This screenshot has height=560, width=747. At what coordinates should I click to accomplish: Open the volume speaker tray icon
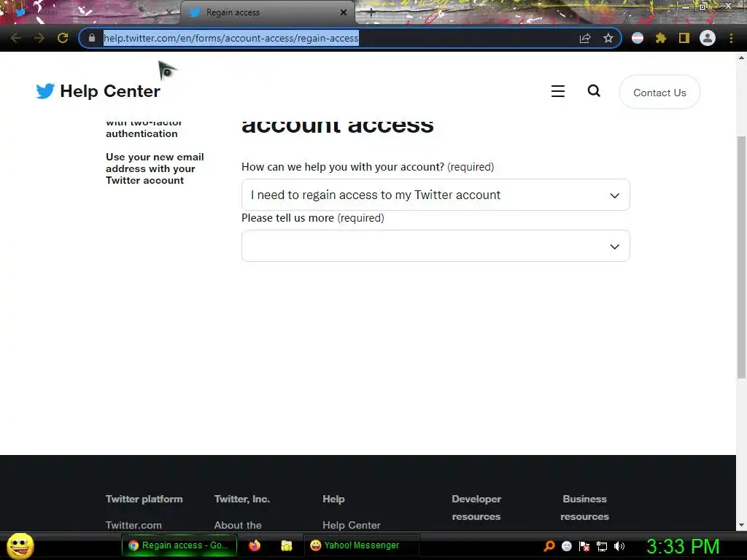619,545
